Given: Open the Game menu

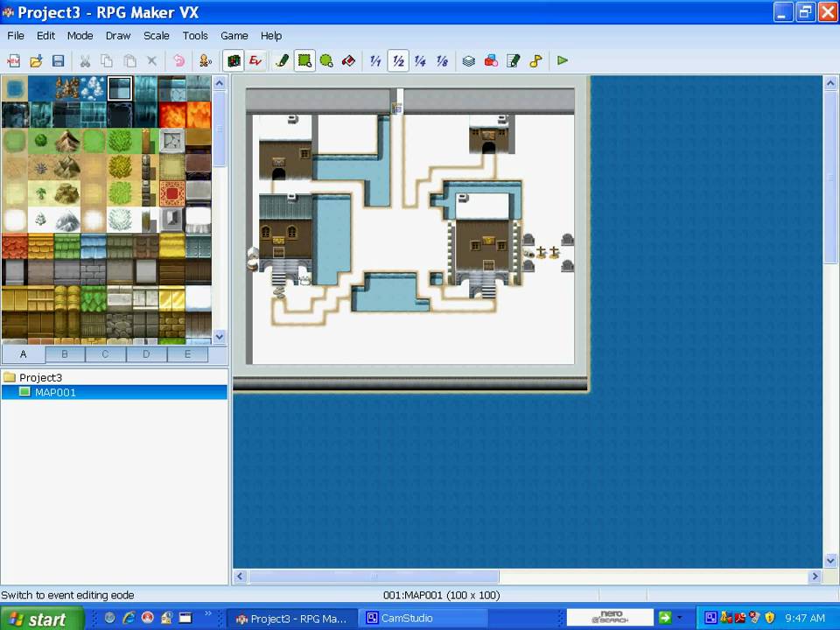Looking at the screenshot, I should (234, 36).
